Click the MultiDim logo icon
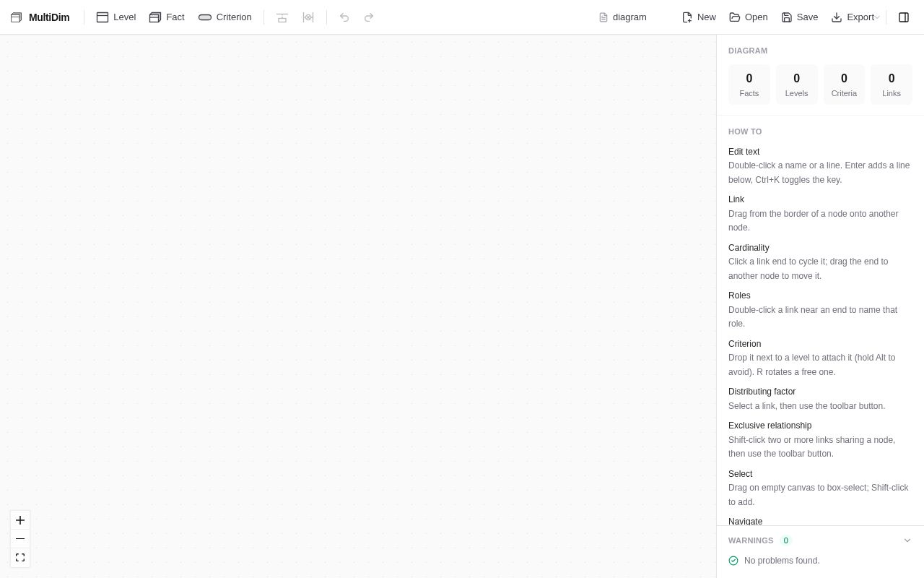924x578 pixels. point(16,17)
